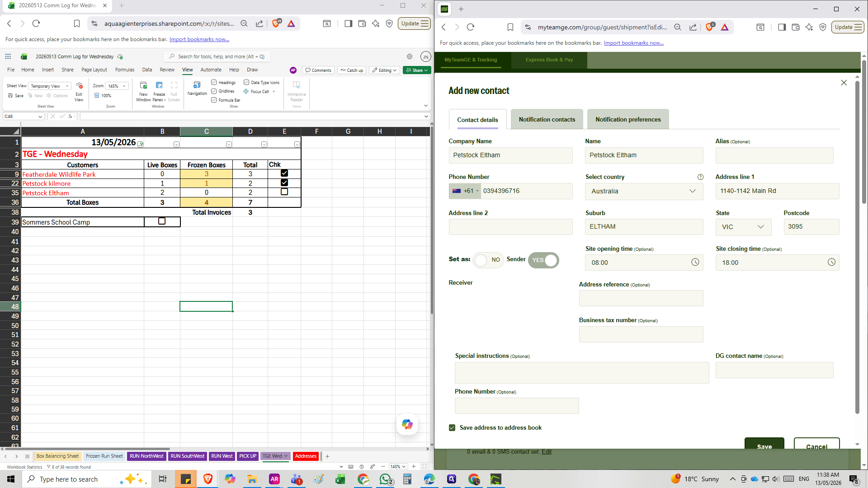Image resolution: width=868 pixels, height=488 pixels.
Task: Toggle the Set as NO switch
Action: point(488,260)
